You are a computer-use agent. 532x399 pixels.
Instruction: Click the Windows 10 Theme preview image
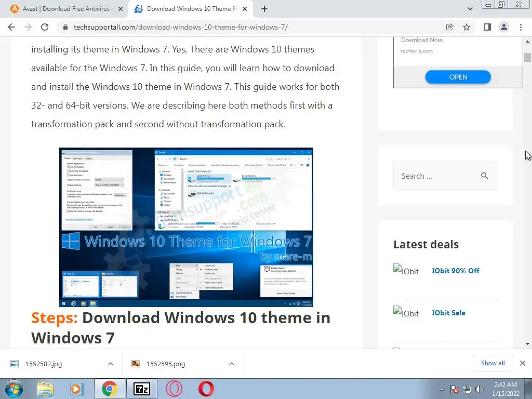coord(186,228)
